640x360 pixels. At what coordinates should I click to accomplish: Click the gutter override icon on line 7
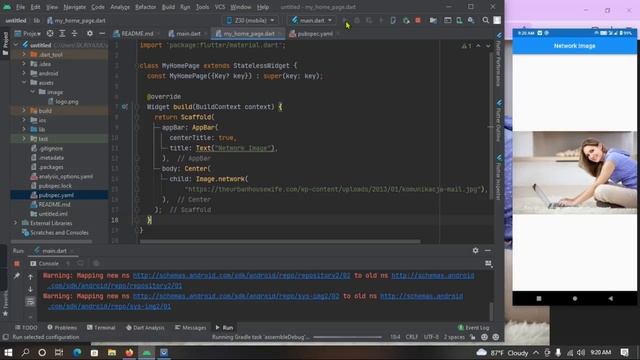coord(124,107)
